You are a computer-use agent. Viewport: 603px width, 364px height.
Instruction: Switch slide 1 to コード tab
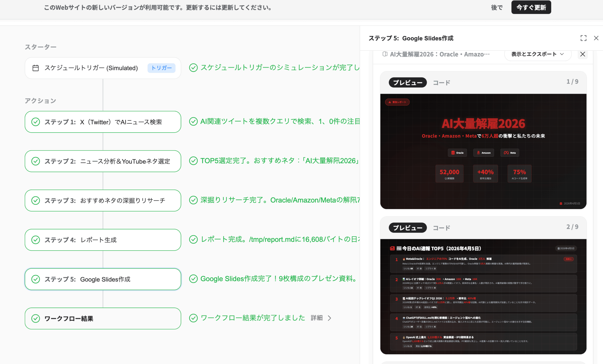[441, 83]
